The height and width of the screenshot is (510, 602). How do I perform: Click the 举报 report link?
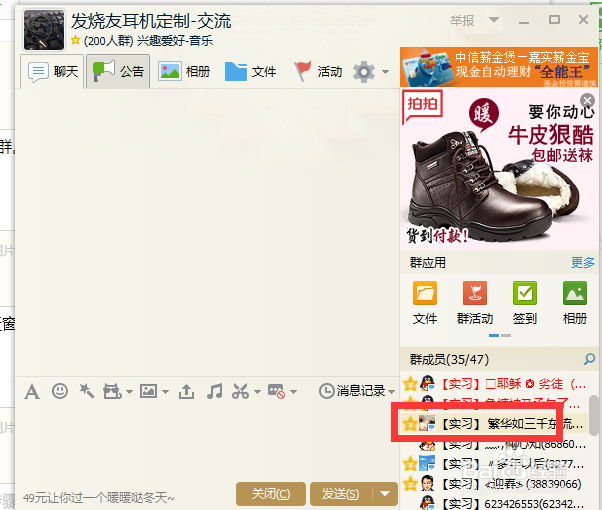pyautogui.click(x=462, y=20)
